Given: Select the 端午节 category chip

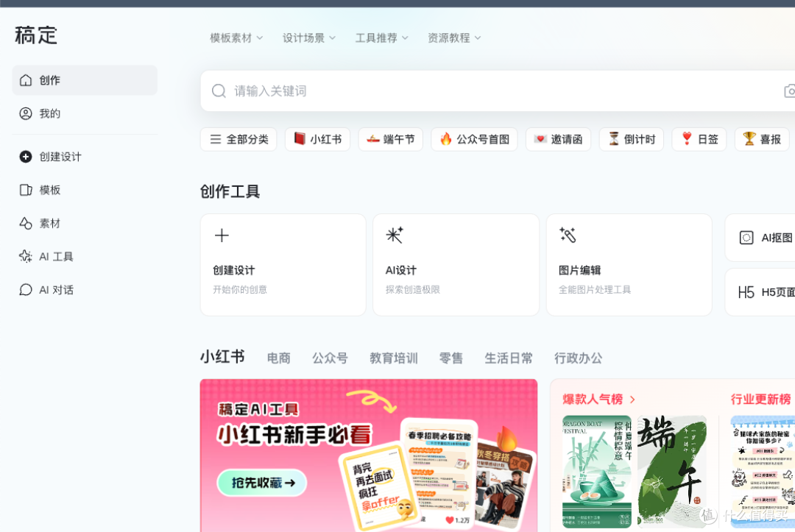Looking at the screenshot, I should [x=390, y=139].
